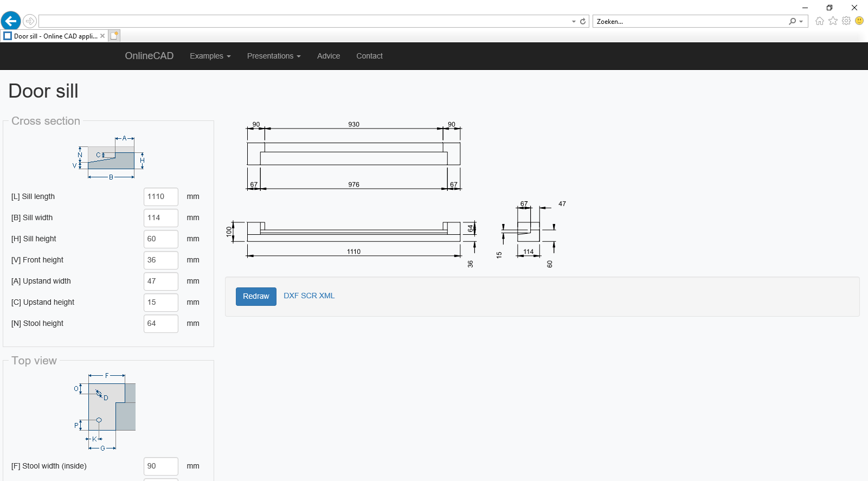Viewport: 868px width, 481px height.
Task: Open a new browser tab
Action: (x=114, y=36)
